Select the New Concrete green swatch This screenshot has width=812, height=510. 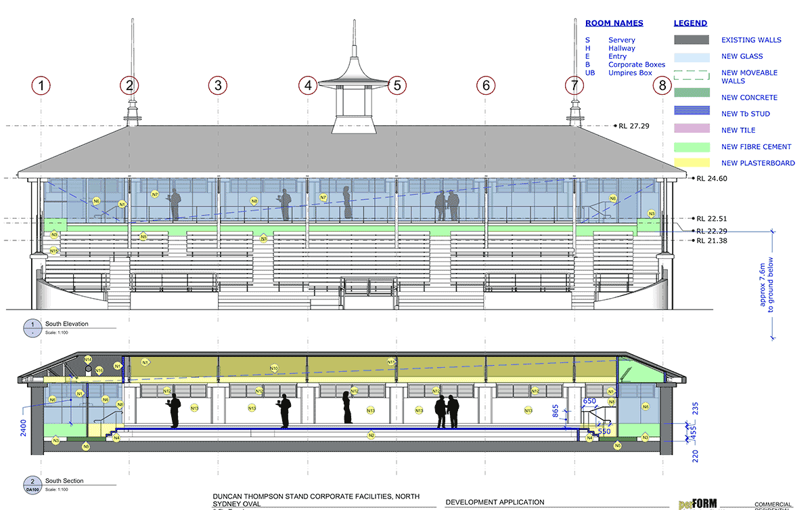coord(692,93)
